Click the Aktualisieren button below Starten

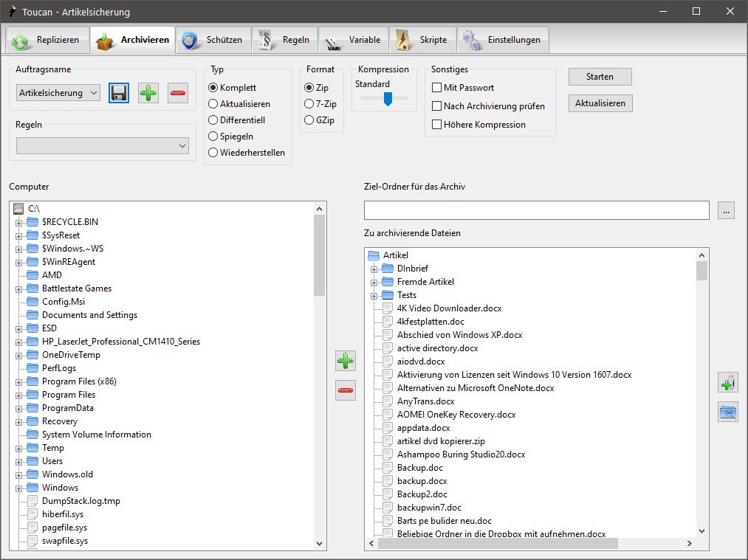600,103
